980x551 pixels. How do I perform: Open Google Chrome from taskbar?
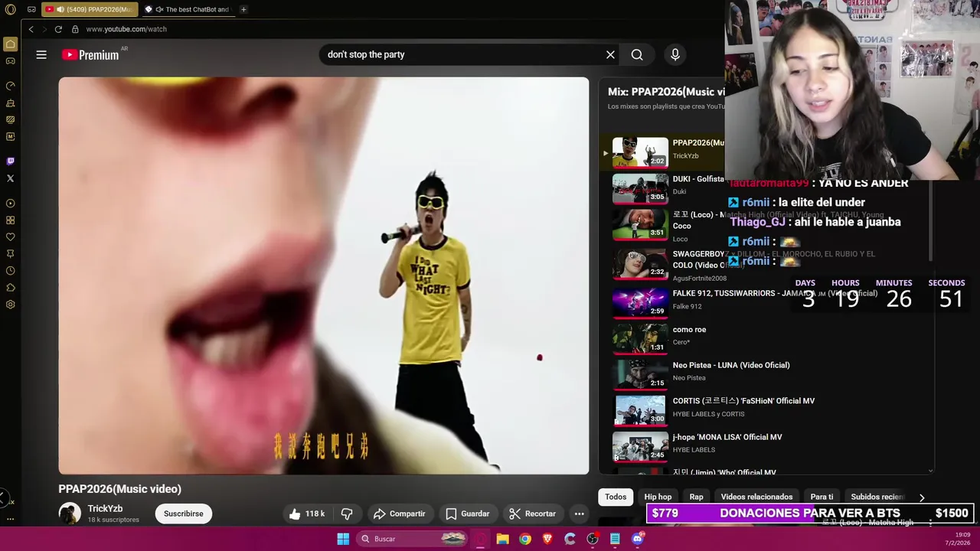524,539
